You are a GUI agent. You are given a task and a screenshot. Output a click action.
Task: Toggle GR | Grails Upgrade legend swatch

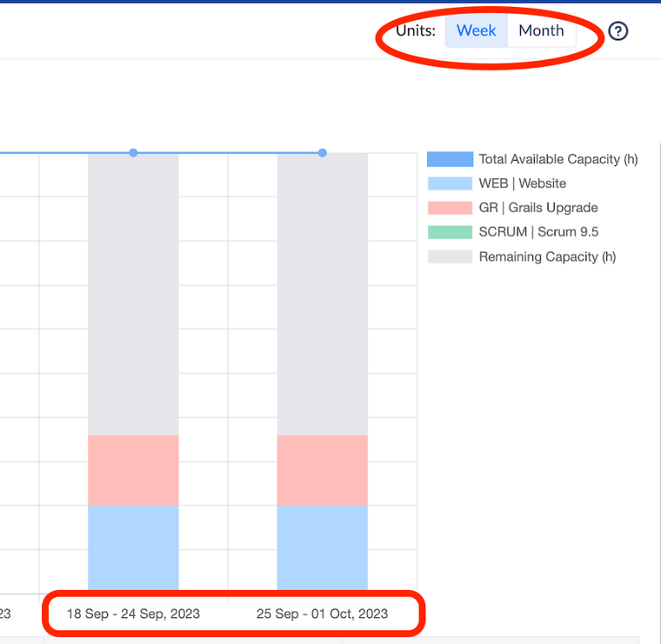click(450, 208)
